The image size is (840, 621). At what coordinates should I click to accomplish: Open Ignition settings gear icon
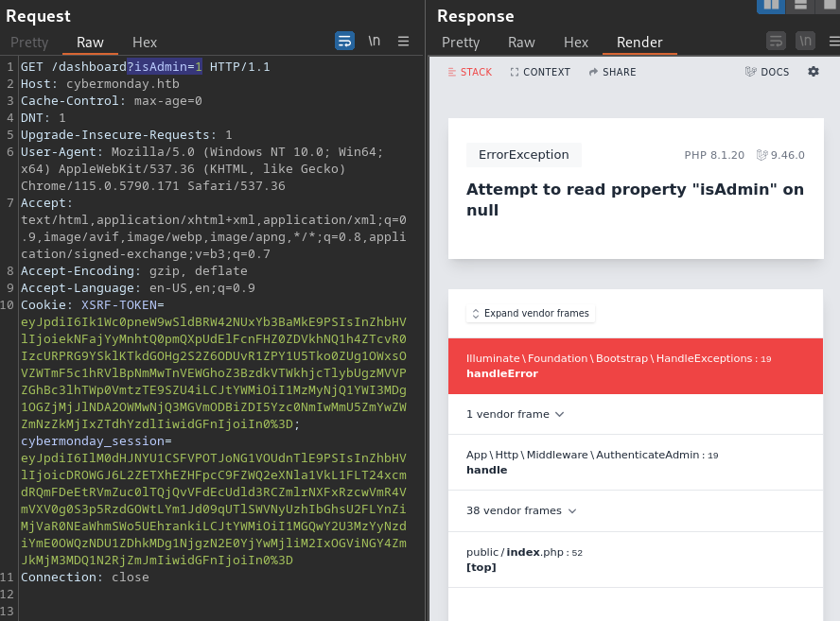814,72
